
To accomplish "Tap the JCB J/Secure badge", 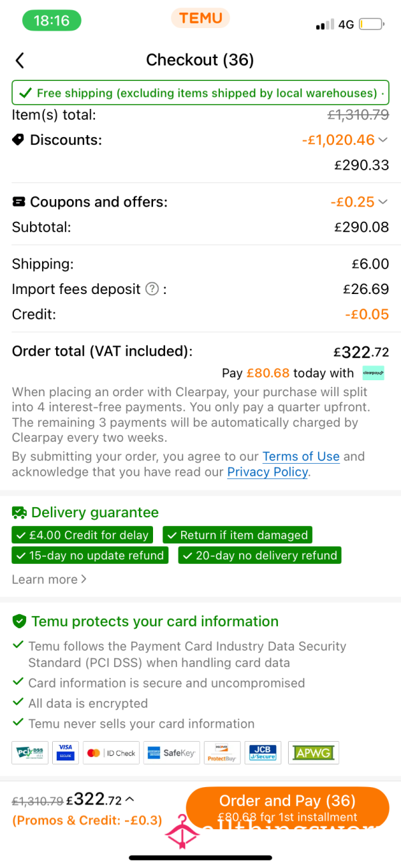I will coord(263,752).
